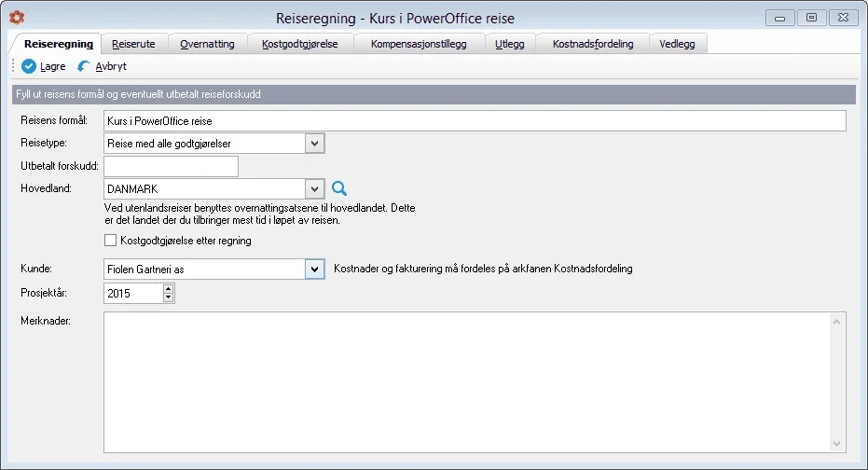Open the Utlegg tab
Screen dimensions: 868x470
click(510, 44)
